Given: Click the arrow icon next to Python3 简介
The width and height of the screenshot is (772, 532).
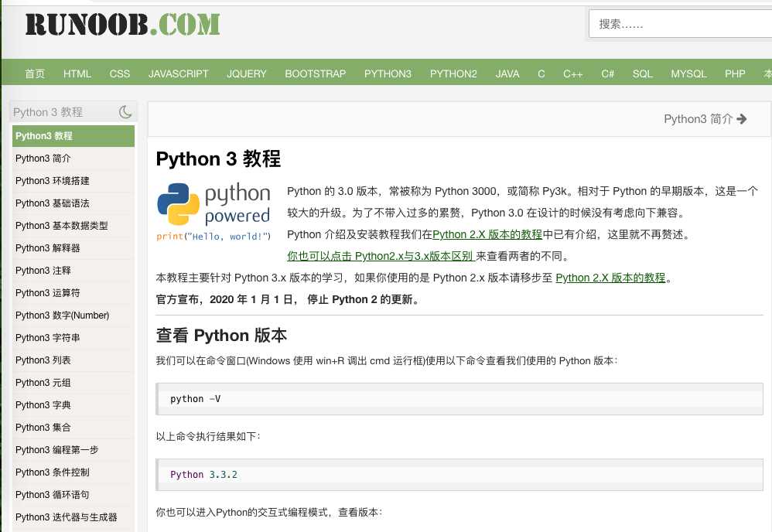Looking at the screenshot, I should [742, 119].
